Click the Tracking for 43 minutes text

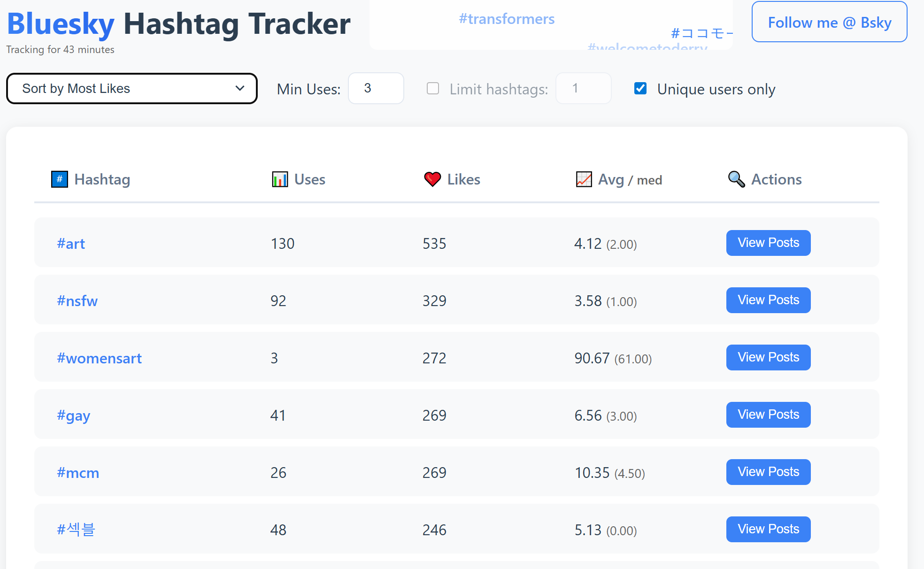click(60, 50)
